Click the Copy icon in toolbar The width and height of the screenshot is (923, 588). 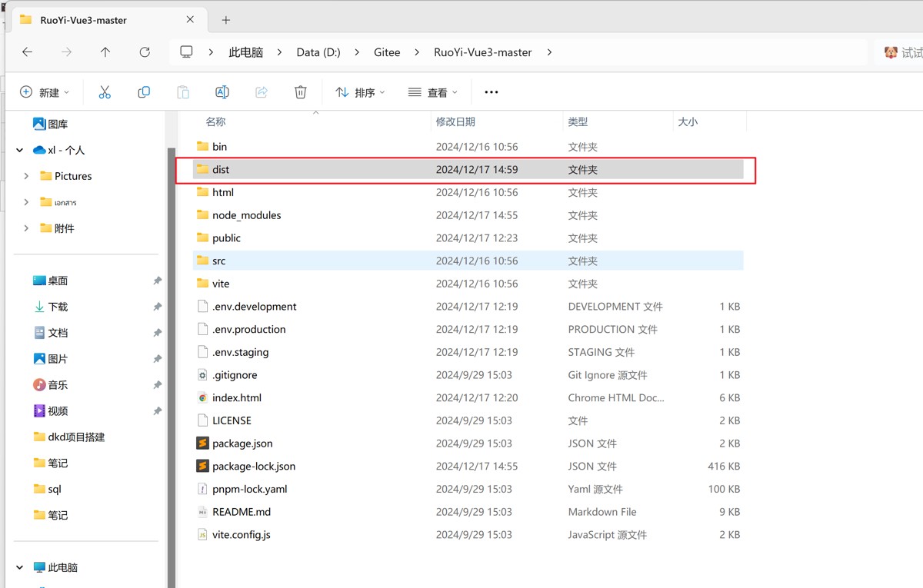click(144, 92)
